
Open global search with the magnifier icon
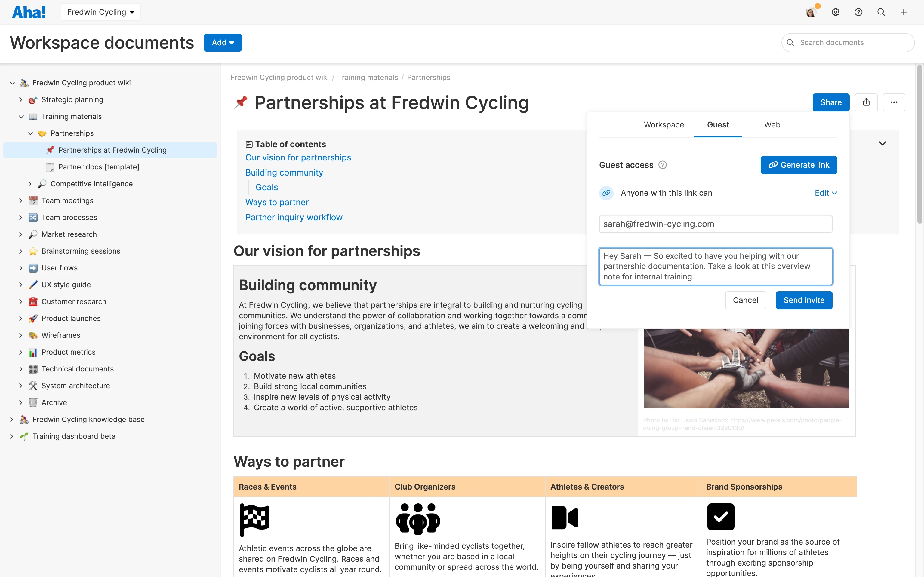click(881, 12)
